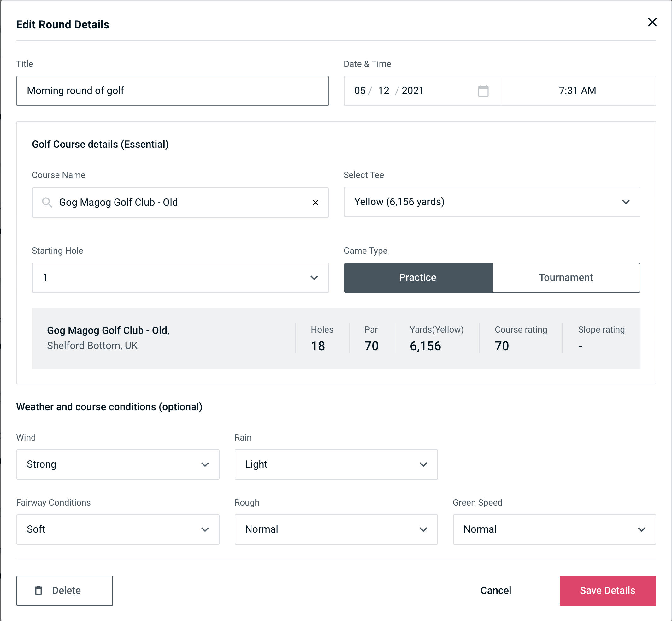Click the calendar icon next to date

click(x=483, y=91)
